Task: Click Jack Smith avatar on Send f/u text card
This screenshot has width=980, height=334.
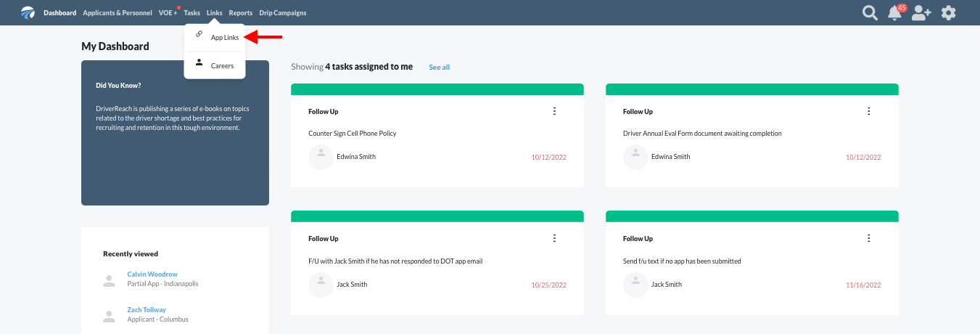Action: click(x=636, y=285)
